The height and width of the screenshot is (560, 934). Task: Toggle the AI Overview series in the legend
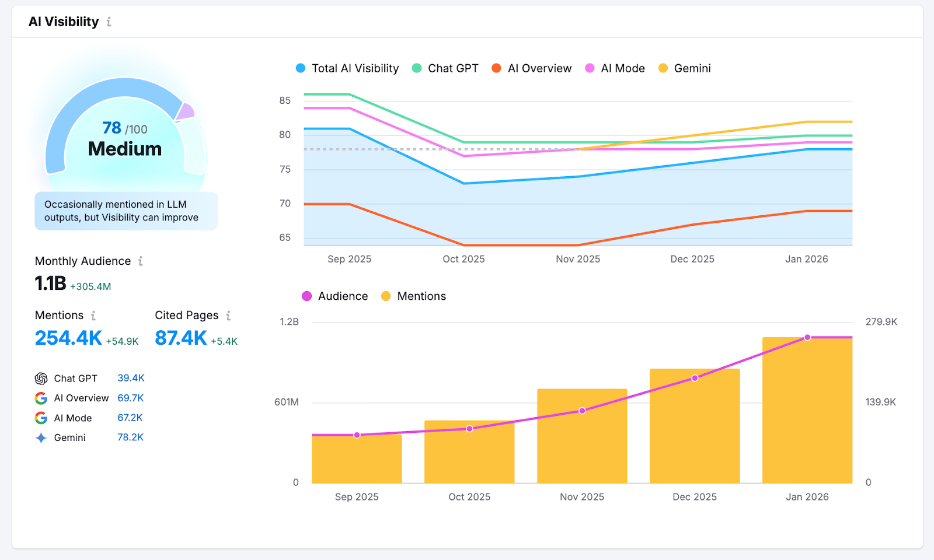point(531,68)
